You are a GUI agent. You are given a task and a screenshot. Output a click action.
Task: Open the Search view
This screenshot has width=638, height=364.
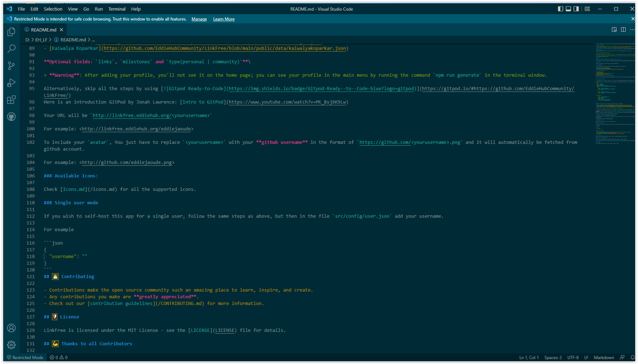pos(11,48)
